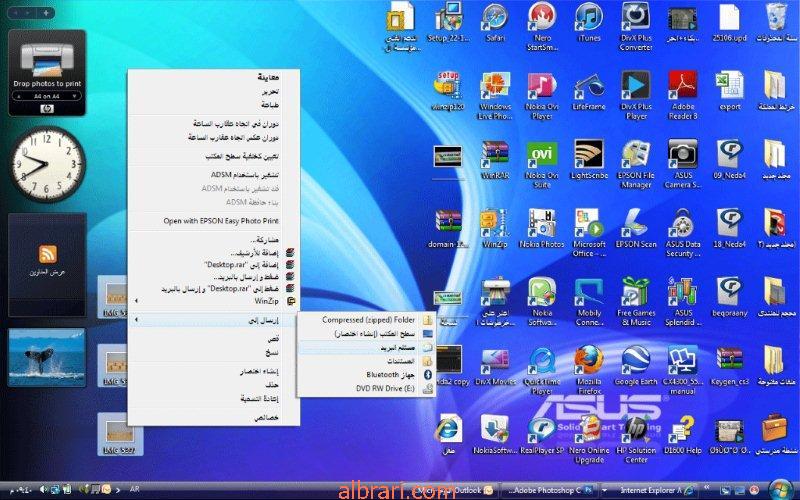The height and width of the screenshot is (500, 800).
Task: Expand the WinZip submenu arrow
Action: (136, 301)
